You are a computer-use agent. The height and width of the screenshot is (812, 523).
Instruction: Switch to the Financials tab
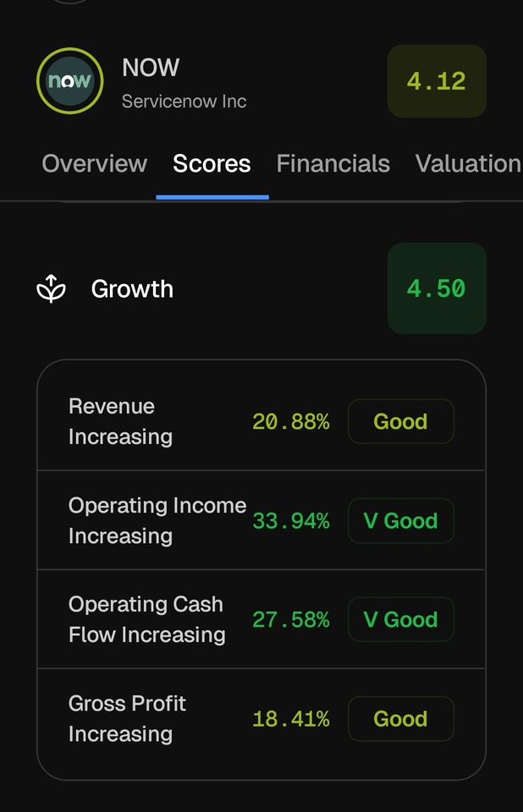333,164
